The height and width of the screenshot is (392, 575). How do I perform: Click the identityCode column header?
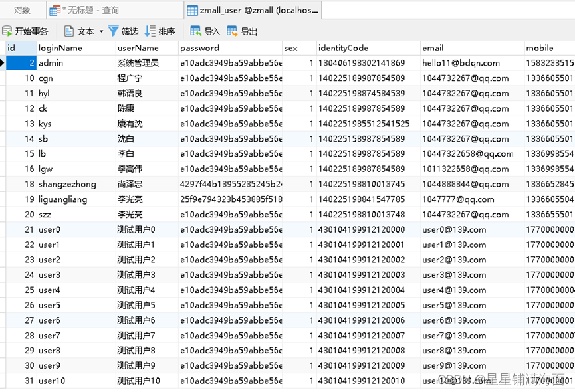(368, 48)
